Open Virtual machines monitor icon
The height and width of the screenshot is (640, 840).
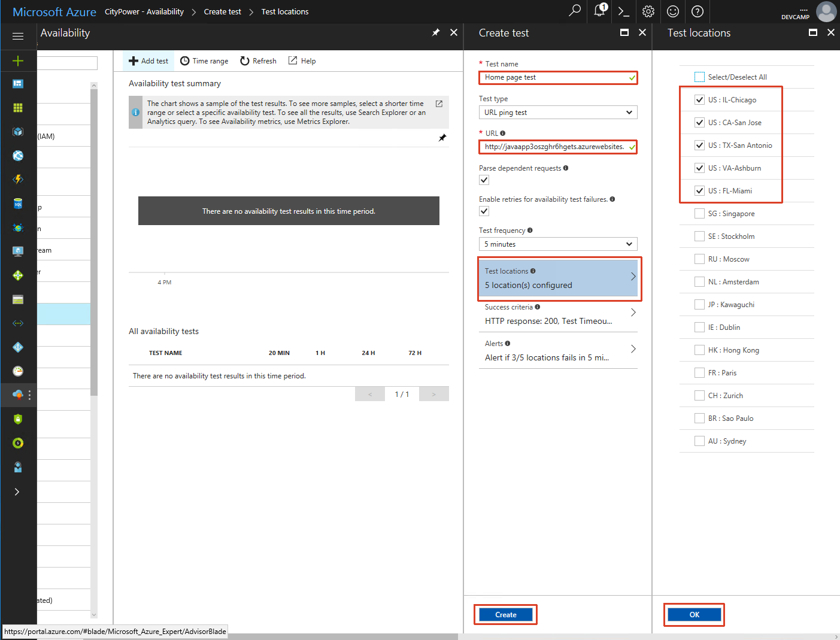(x=18, y=251)
